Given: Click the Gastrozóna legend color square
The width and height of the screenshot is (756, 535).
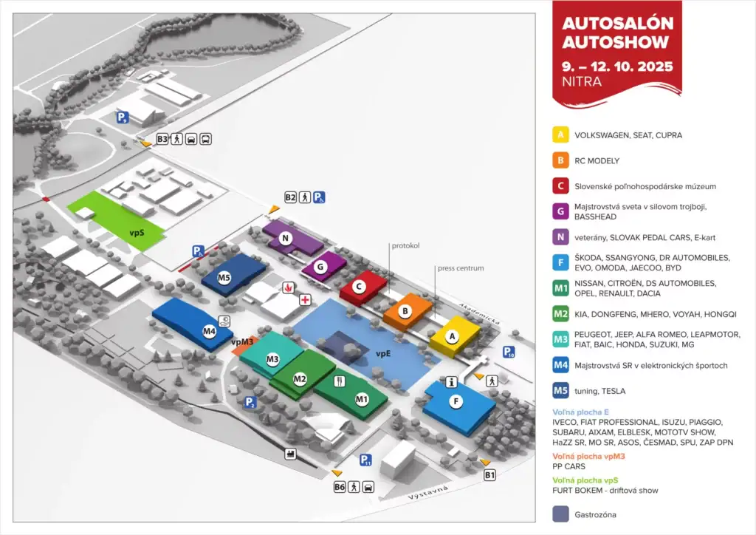Looking at the screenshot, I should [560, 514].
